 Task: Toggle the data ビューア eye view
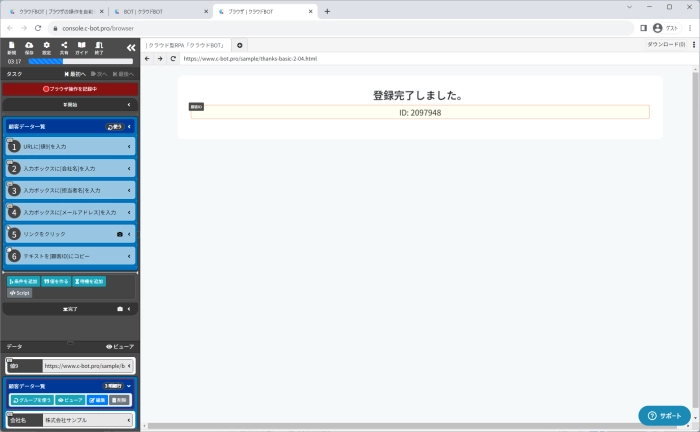[x=120, y=346]
